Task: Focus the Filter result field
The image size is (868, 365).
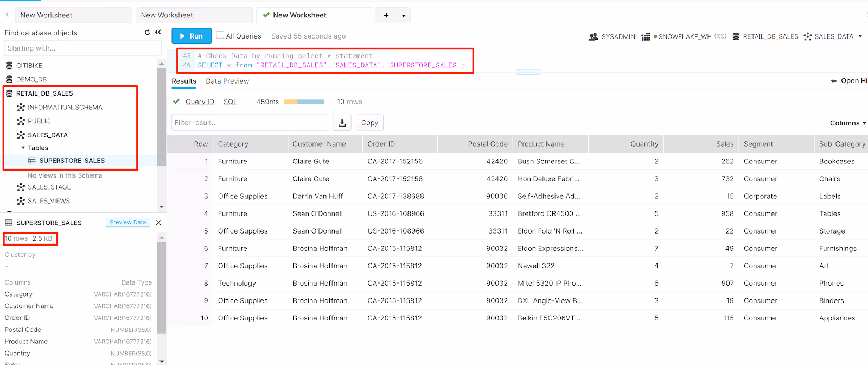Action: 250,123
